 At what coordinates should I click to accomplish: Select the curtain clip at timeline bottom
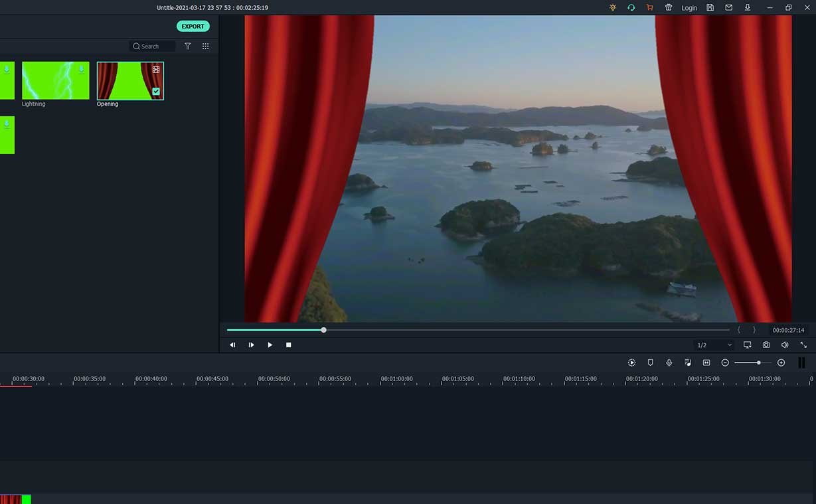click(x=15, y=499)
